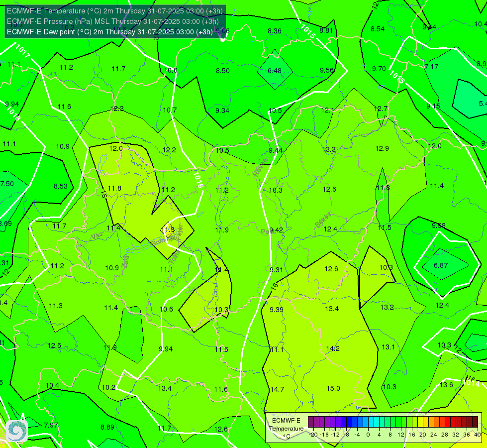
Task: Click the legend title 'ECMWF-E Temperature °C'
Action: (286, 429)
